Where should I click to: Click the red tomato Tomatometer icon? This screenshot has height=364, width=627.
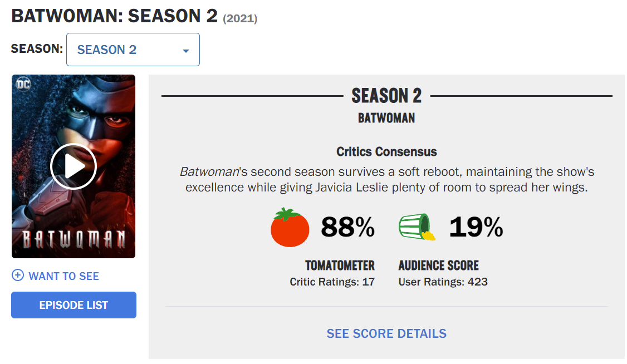coord(290,227)
